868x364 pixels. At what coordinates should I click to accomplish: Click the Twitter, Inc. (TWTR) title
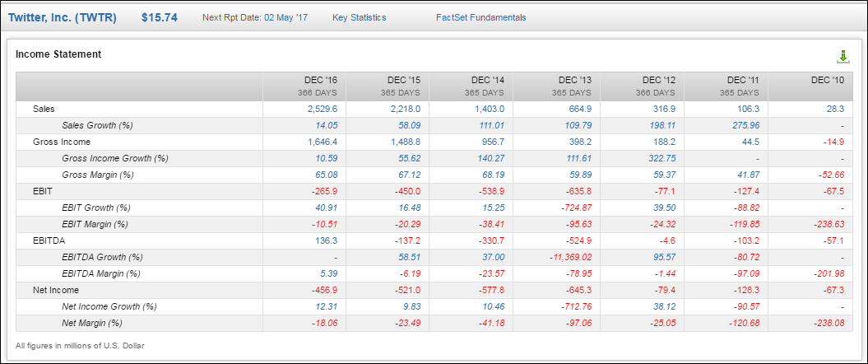(62, 17)
